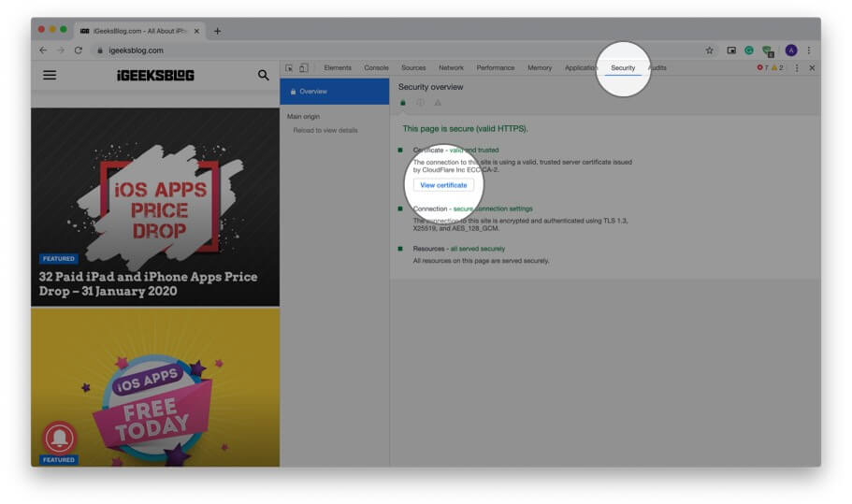The height and width of the screenshot is (504, 852).
Task: Open the picture-in-picture extension icon
Action: [731, 50]
